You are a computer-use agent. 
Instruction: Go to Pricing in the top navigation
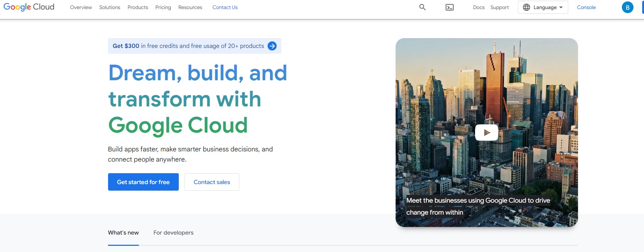coord(163,7)
